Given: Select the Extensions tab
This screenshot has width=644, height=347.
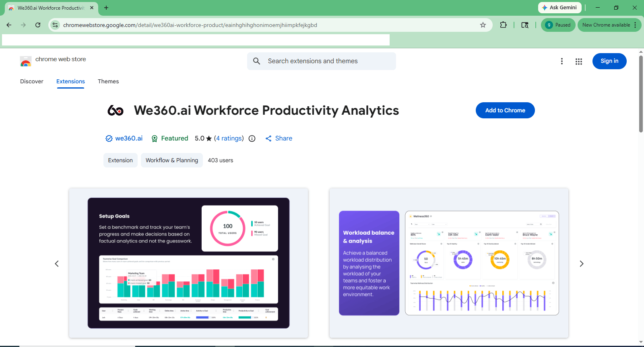Looking at the screenshot, I should click(70, 81).
